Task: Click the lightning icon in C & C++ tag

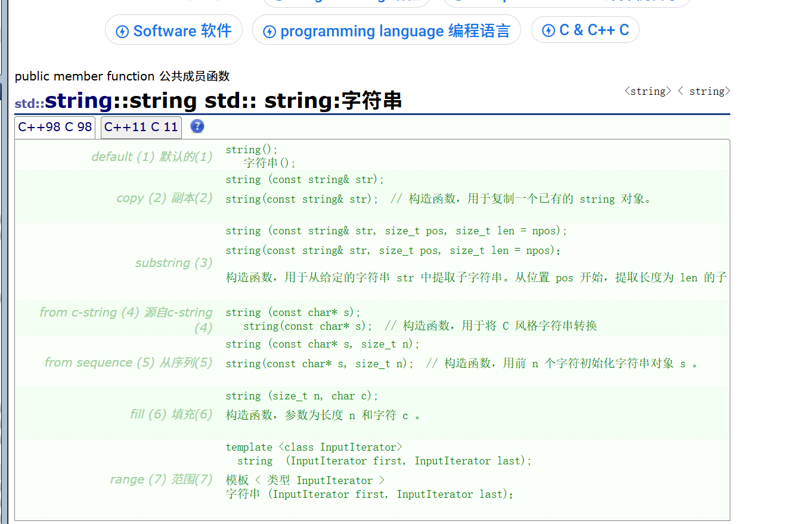Action: (x=548, y=30)
